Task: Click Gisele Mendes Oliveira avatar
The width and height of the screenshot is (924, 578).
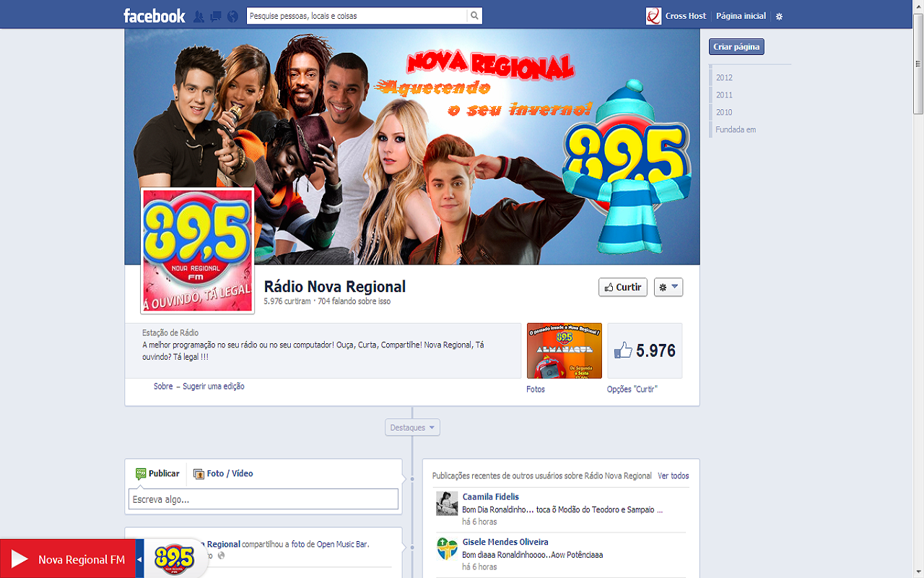Action: pyautogui.click(x=447, y=548)
